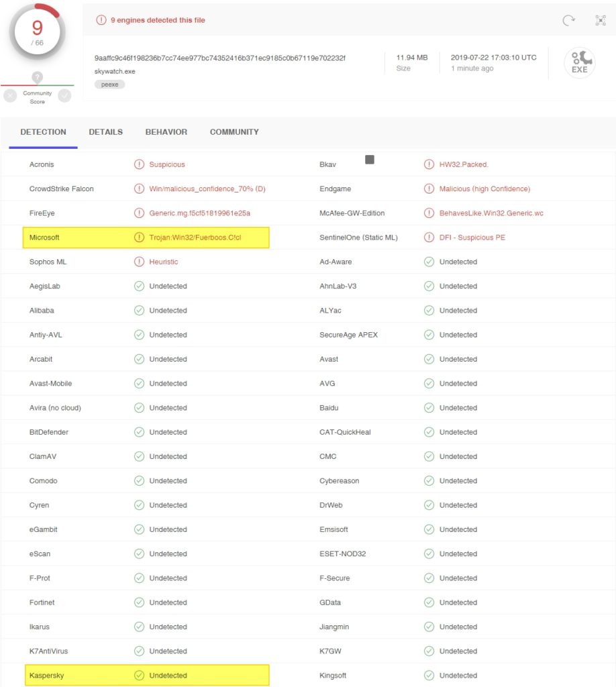Click the warning icon in Bkav row
The width and height of the screenshot is (616, 687).
pos(429,164)
